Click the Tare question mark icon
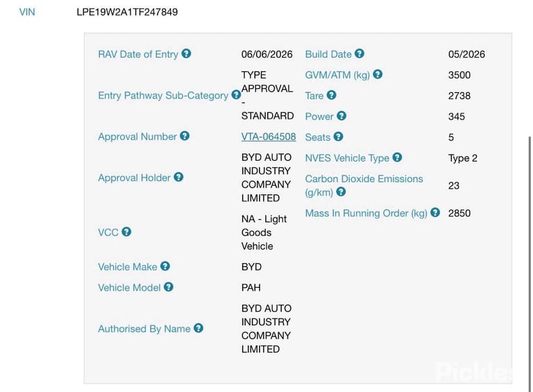Viewport: 533px width, 392px height. pos(332,95)
